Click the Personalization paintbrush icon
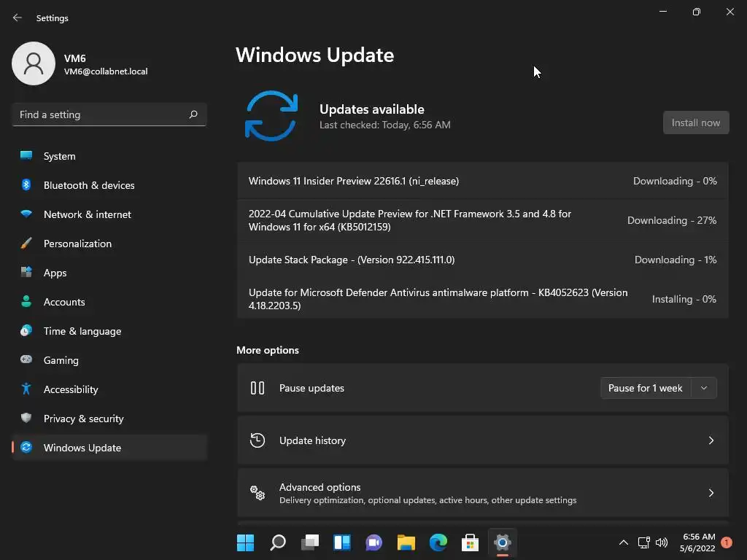 26,243
